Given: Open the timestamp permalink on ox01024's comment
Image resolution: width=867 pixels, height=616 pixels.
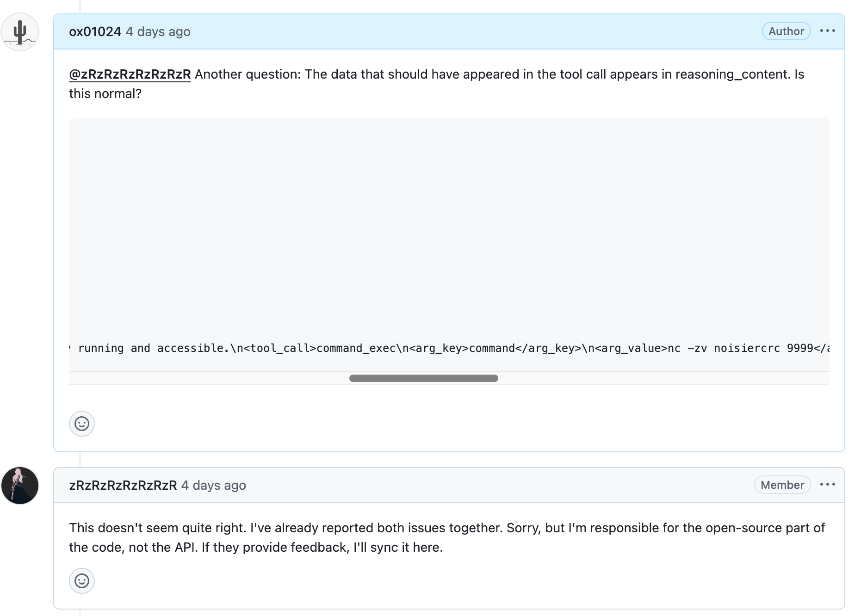Looking at the screenshot, I should 158,31.
